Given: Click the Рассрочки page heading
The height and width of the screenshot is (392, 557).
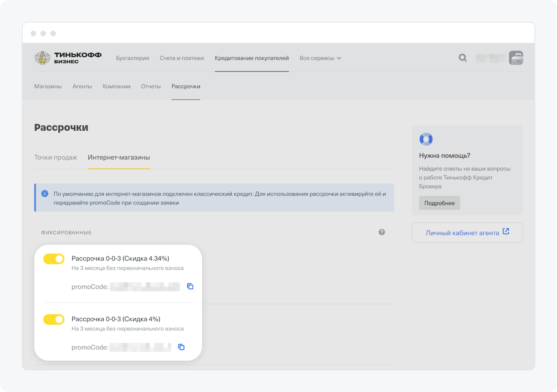Looking at the screenshot, I should tap(61, 128).
